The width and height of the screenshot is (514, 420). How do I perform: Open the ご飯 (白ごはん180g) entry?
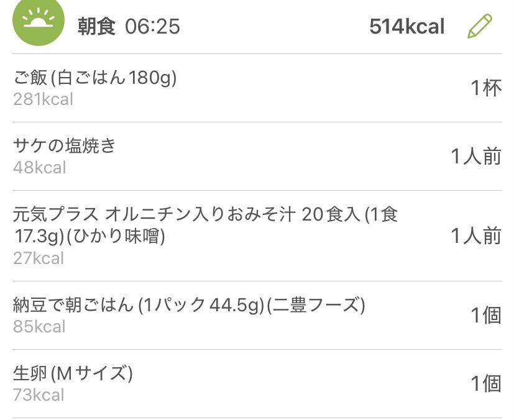click(x=95, y=78)
